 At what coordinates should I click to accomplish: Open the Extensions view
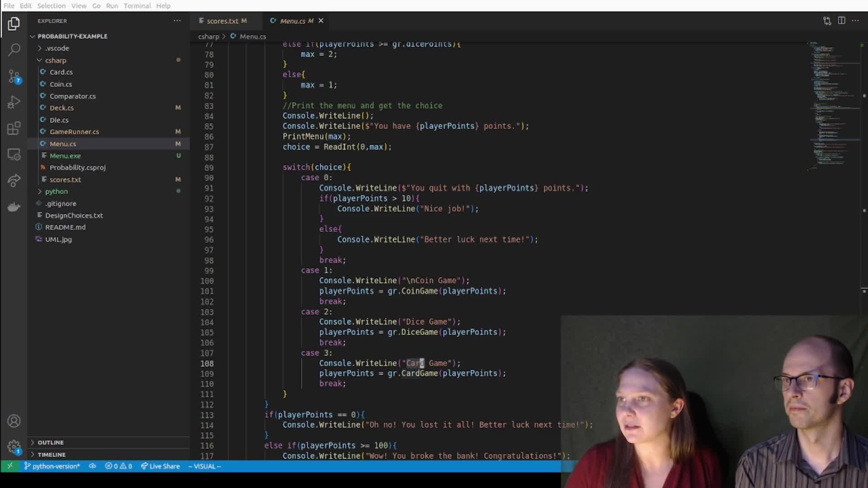point(14,128)
